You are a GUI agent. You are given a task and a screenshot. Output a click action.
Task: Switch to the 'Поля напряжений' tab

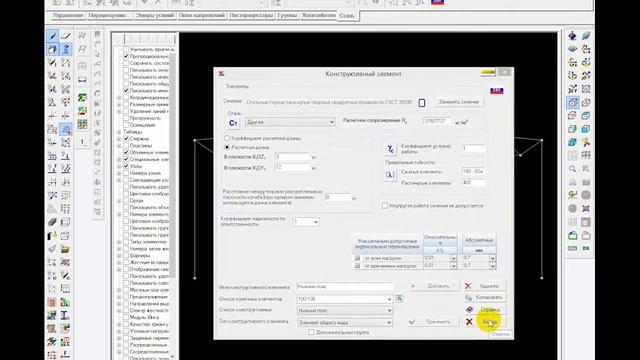click(202, 16)
